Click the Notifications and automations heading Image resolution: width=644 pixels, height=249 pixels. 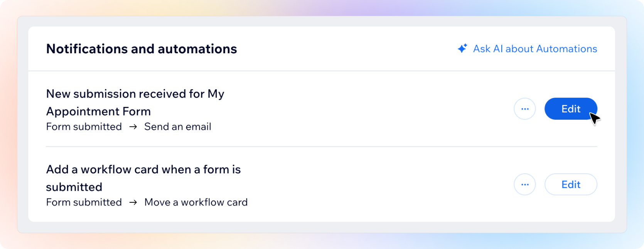[141, 49]
